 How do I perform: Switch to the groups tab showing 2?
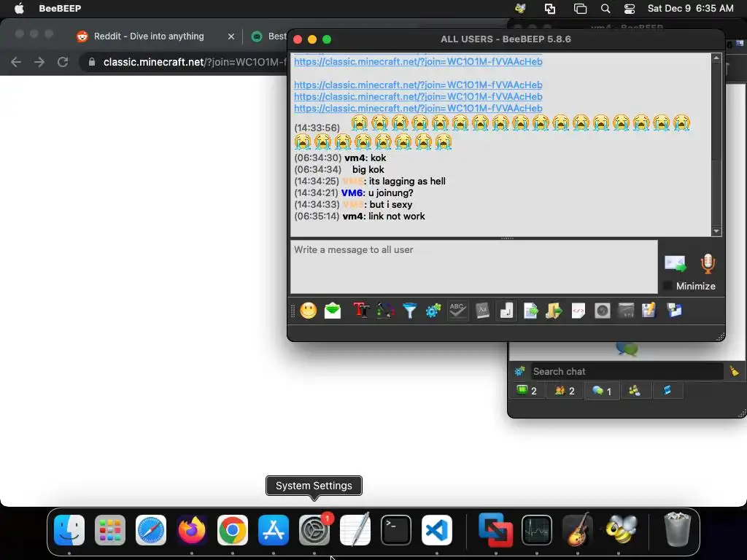pyautogui.click(x=565, y=391)
